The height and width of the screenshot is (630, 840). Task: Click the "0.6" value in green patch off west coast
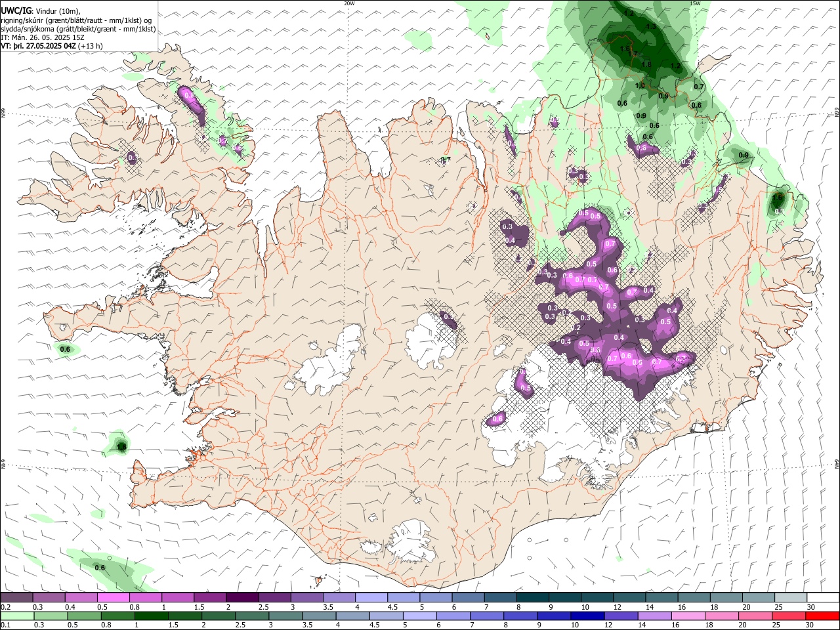(65, 350)
